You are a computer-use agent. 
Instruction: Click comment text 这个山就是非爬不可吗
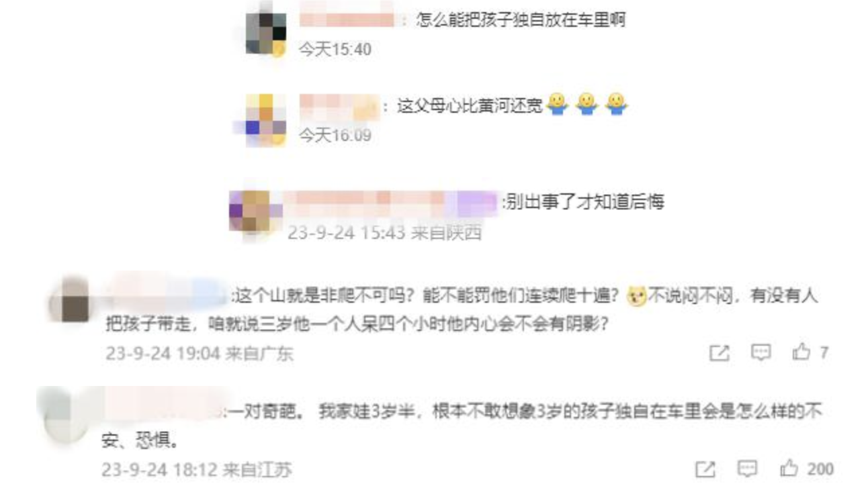click(x=316, y=296)
